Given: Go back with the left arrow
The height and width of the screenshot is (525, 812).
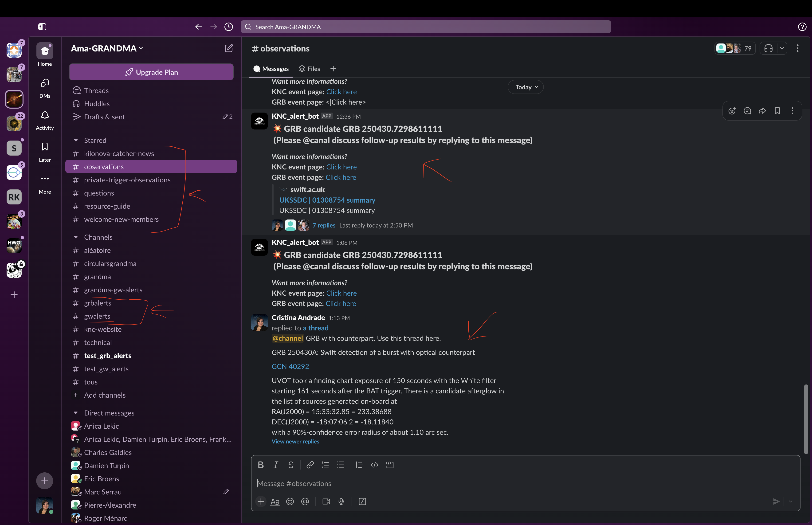Looking at the screenshot, I should [198, 27].
